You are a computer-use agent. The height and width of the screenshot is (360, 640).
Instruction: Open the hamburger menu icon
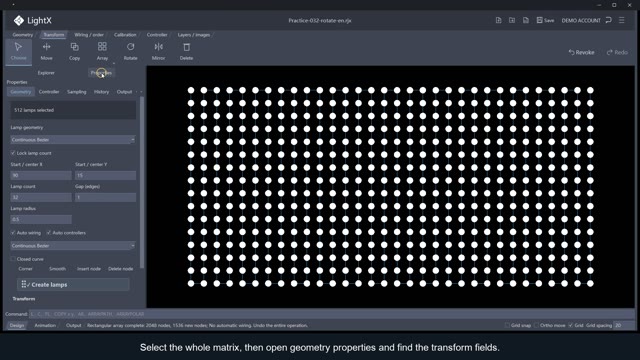622,20
